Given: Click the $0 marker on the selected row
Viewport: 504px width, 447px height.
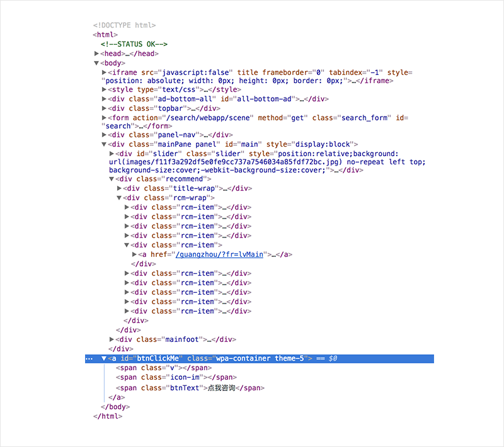Looking at the screenshot, I should (x=333, y=358).
